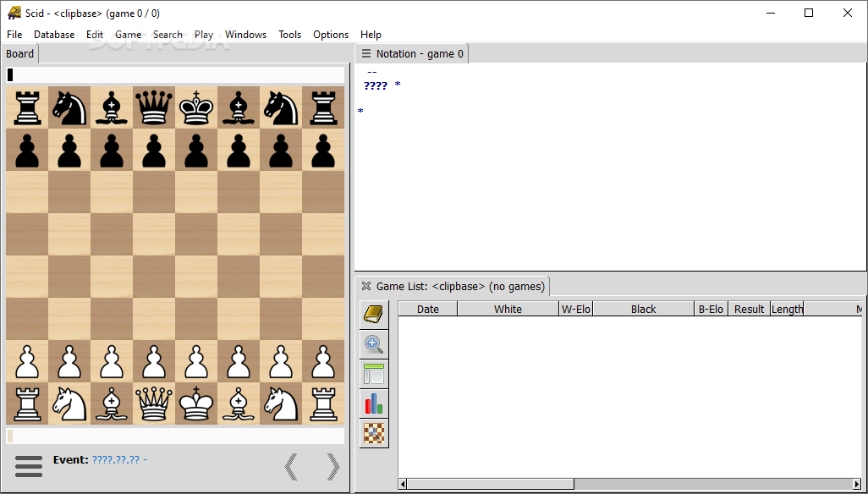This screenshot has height=494, width=868.
Task: Open the game list book database icon
Action: click(374, 315)
